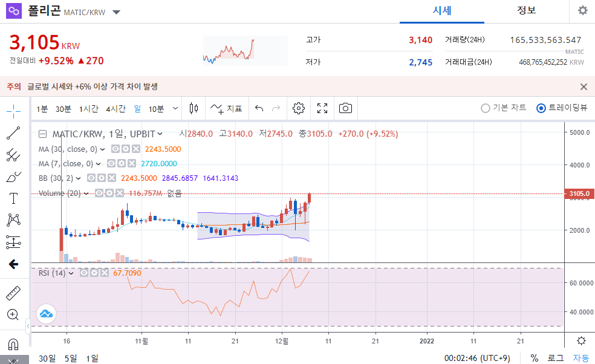The height and width of the screenshot is (364, 595).
Task: Open the indicators (지표) menu
Action: [x=227, y=109]
